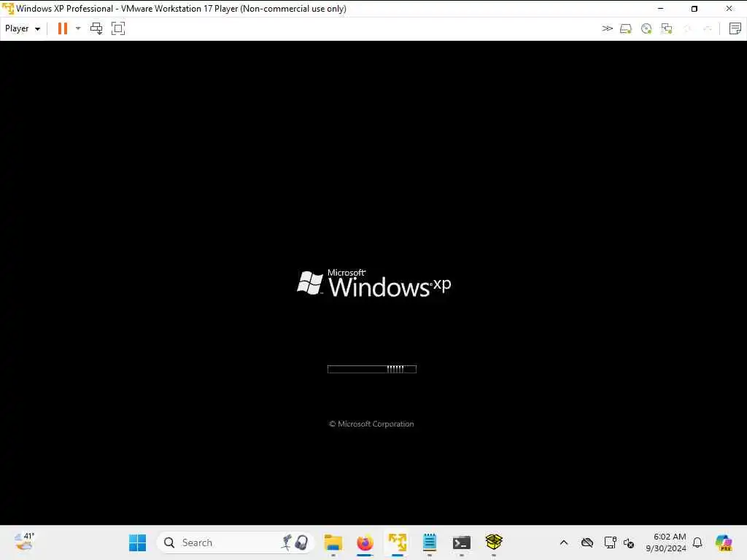The width and height of the screenshot is (747, 560).
Task: Open the Windows Start menu
Action: click(138, 542)
